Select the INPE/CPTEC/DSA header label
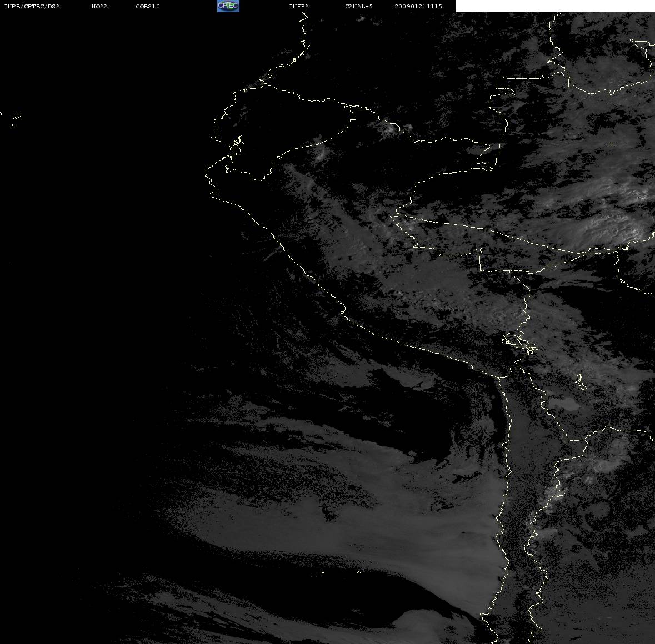 [32, 6]
